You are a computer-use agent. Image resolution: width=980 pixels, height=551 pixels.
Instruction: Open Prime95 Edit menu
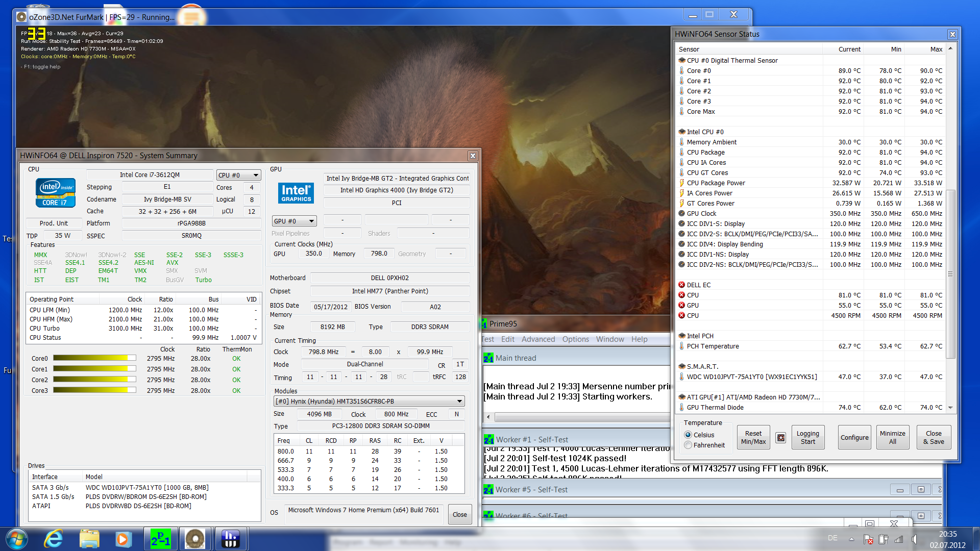tap(507, 339)
